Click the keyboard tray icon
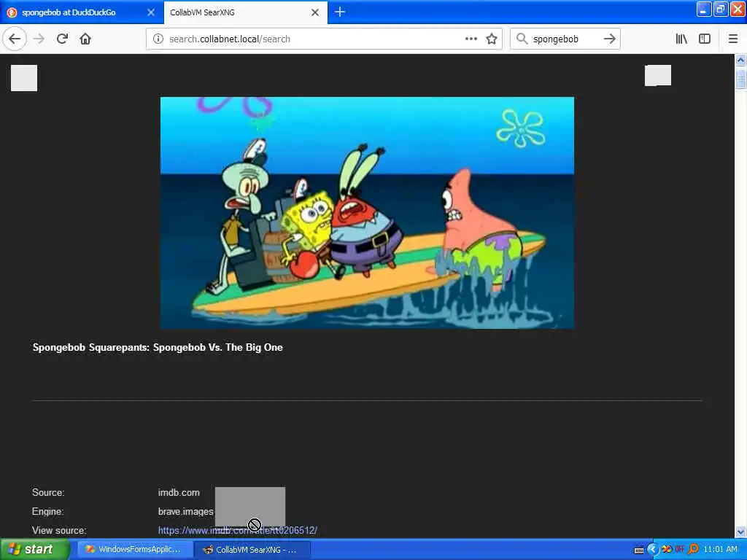 coord(639,550)
